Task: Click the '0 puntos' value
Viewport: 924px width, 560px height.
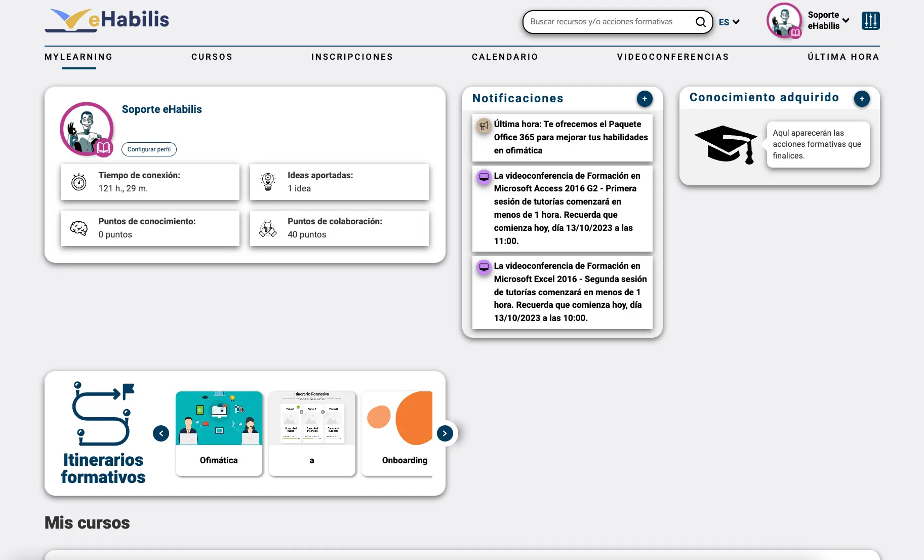Action: pyautogui.click(x=115, y=234)
